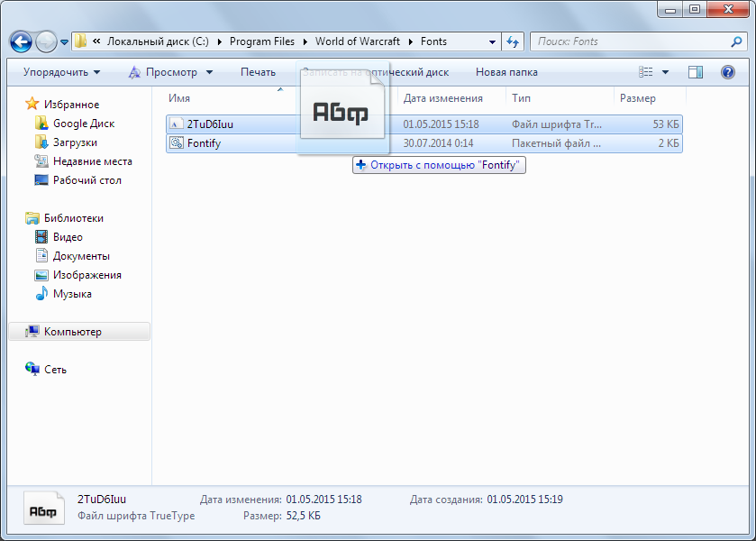Refresh the folder view
Viewport: 756px width, 541px height.
pos(513,42)
